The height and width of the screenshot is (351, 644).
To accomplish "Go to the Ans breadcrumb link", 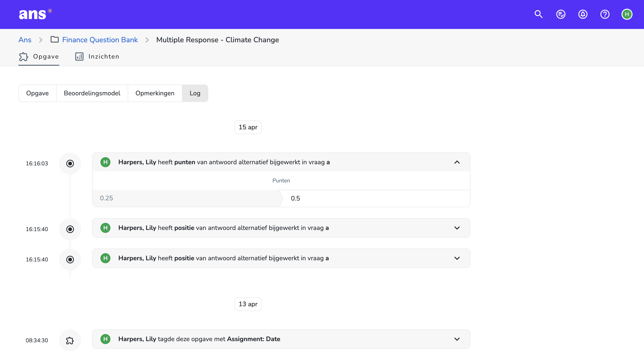I will pyautogui.click(x=25, y=40).
